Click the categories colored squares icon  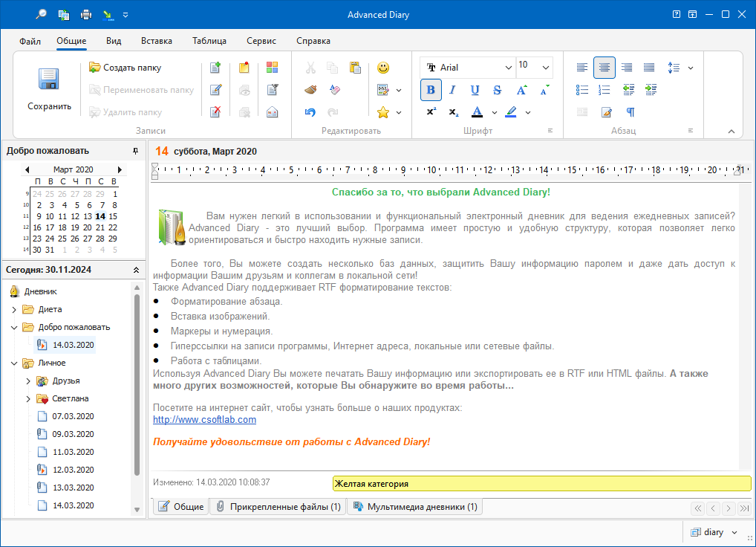272,68
